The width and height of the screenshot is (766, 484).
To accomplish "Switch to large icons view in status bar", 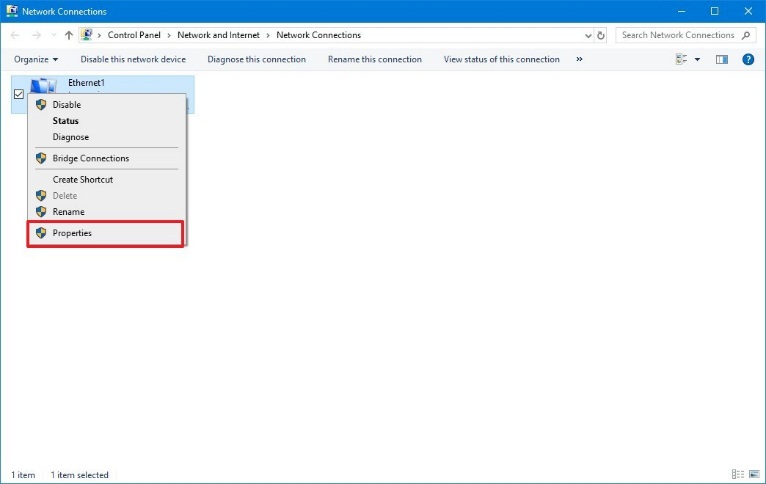I will (753, 474).
